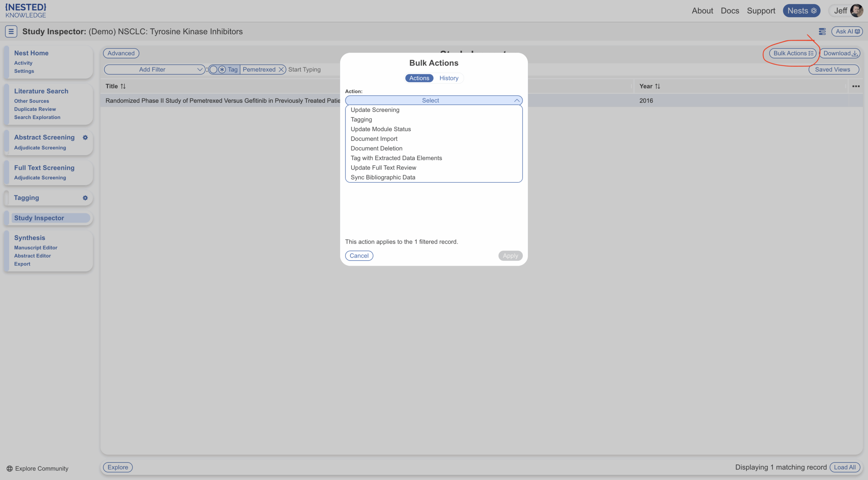The image size is (868, 480).
Task: Remove the Pemetrexed tag filter with X
Action: (281, 69)
